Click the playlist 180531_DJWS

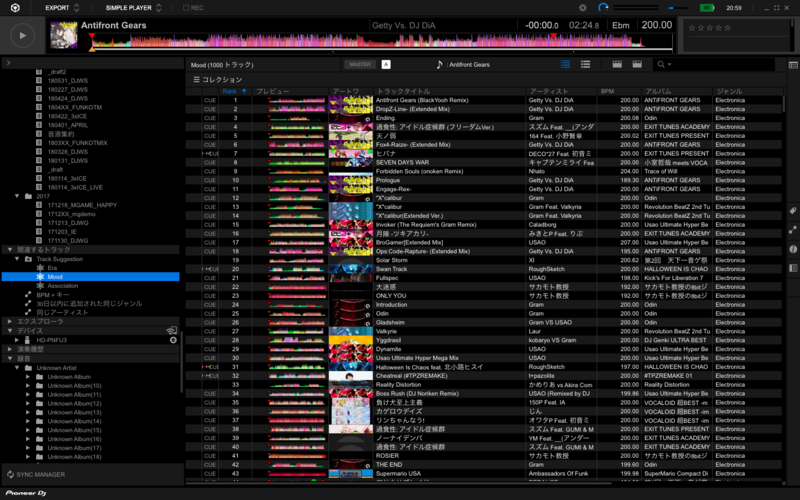pyautogui.click(x=67, y=81)
